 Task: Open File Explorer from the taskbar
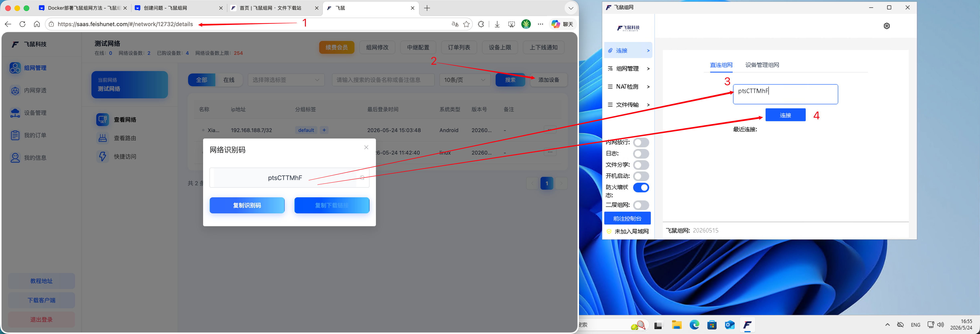click(x=676, y=325)
